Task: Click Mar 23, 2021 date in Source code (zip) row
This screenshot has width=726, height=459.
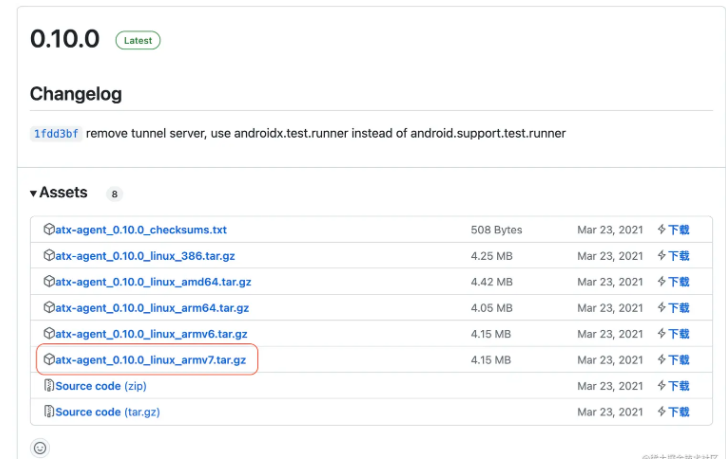Action: pyautogui.click(x=610, y=386)
